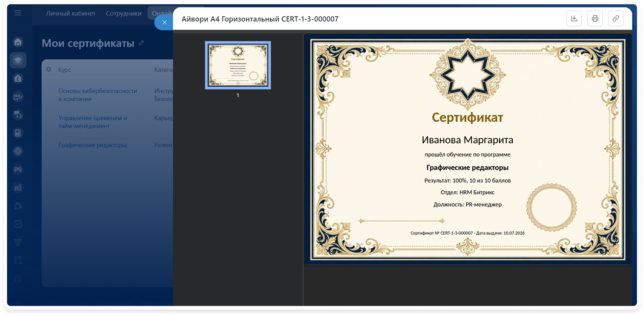Click Результат: 100%, 10 из 10 баллов
This screenshot has width=644, height=316.
pos(467,180)
